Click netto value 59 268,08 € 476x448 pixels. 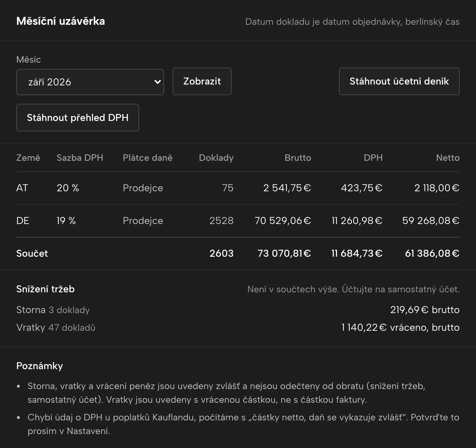tap(431, 221)
